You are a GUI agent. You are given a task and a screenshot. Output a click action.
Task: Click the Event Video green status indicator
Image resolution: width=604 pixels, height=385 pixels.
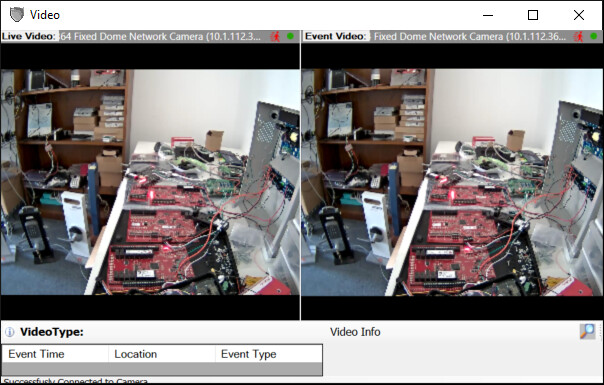[x=594, y=36]
